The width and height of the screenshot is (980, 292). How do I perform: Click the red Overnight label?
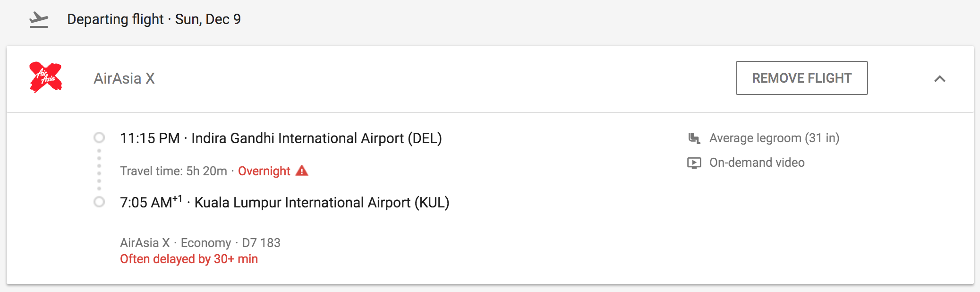pyautogui.click(x=264, y=171)
